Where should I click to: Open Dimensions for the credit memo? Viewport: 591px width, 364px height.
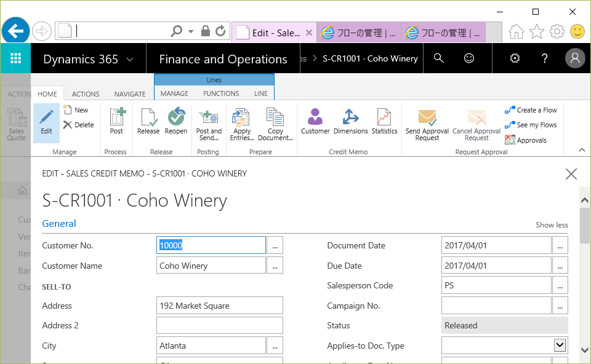click(350, 122)
